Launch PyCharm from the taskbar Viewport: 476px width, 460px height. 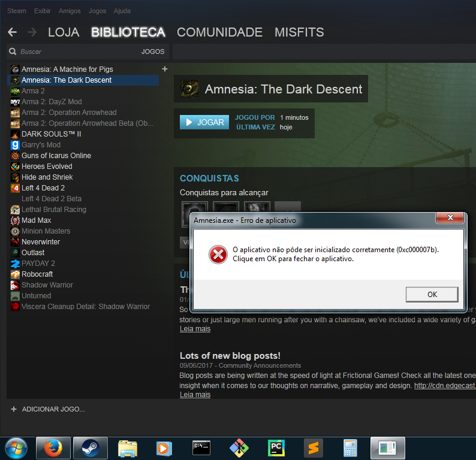point(276,447)
